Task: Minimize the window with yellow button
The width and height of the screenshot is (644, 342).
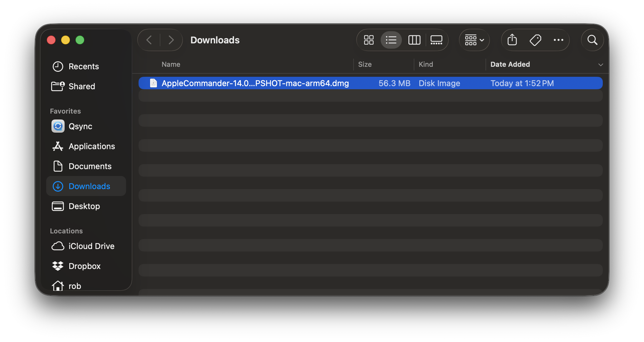Action: click(x=66, y=40)
